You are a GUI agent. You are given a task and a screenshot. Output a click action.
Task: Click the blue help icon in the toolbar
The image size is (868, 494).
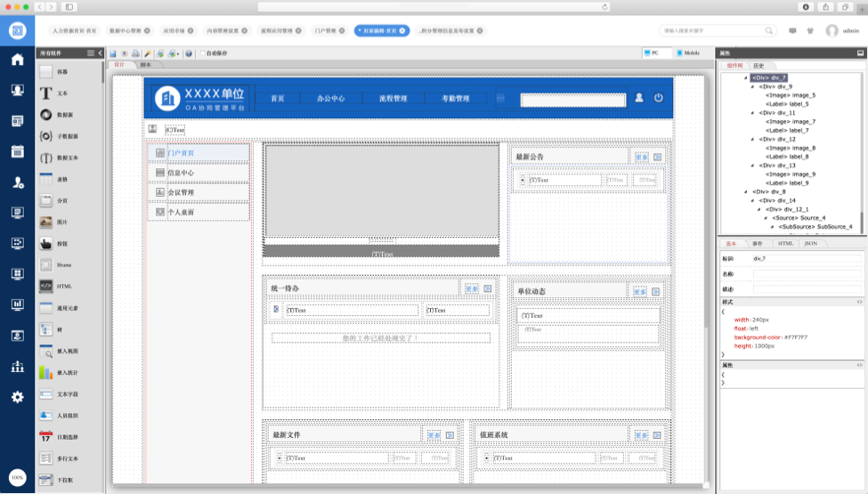(189, 53)
